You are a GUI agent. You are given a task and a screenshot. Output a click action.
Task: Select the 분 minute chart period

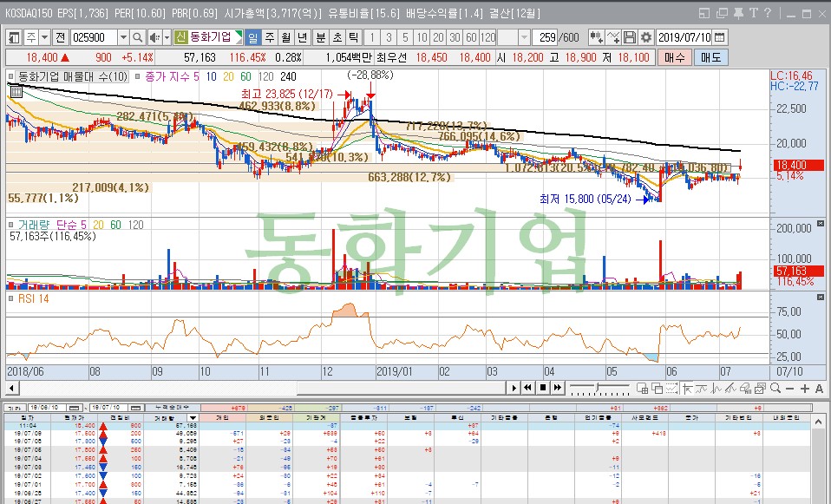[x=321, y=37]
